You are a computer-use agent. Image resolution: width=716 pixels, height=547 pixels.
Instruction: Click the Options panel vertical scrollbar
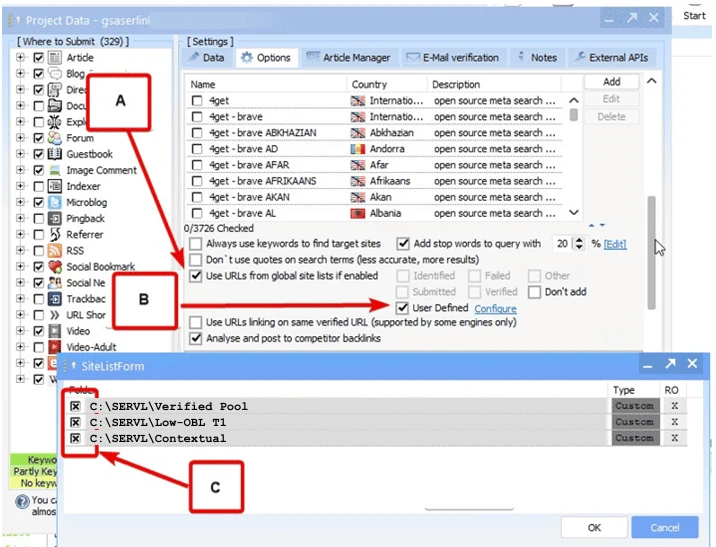pyautogui.click(x=652, y=252)
